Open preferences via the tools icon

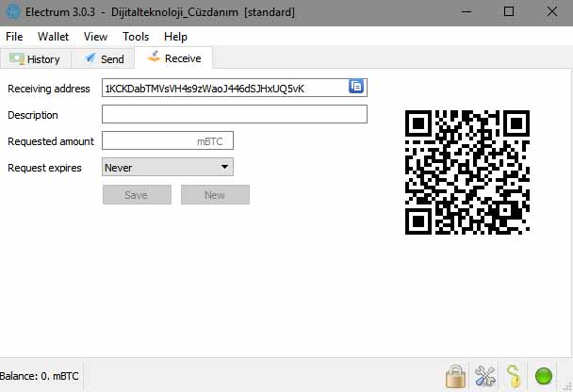(x=485, y=376)
